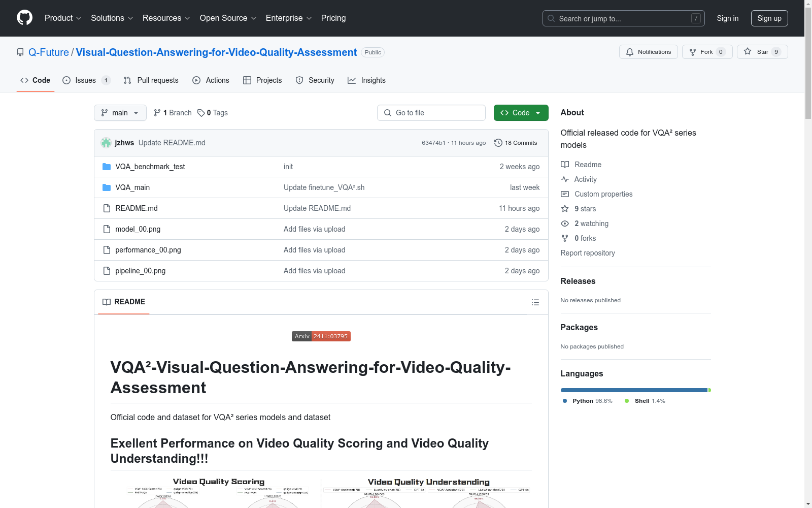812x508 pixels.
Task: Open the green Code dropdown button
Action: [521, 113]
